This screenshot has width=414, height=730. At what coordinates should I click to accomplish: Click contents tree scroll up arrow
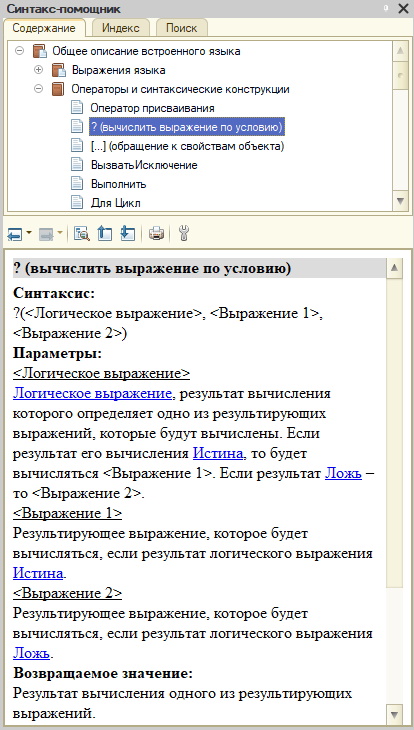pos(400,51)
